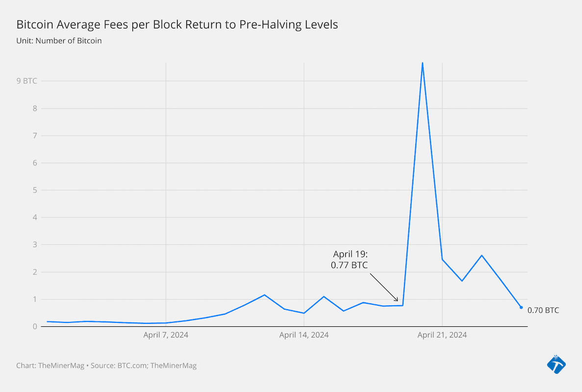
Task: Click TheMinerMag pickaxe logo
Action: point(556,364)
